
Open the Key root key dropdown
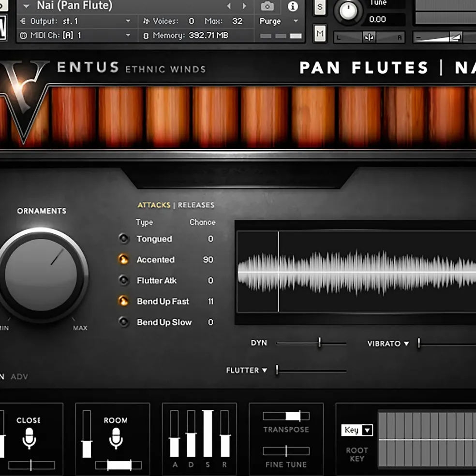pos(357,430)
